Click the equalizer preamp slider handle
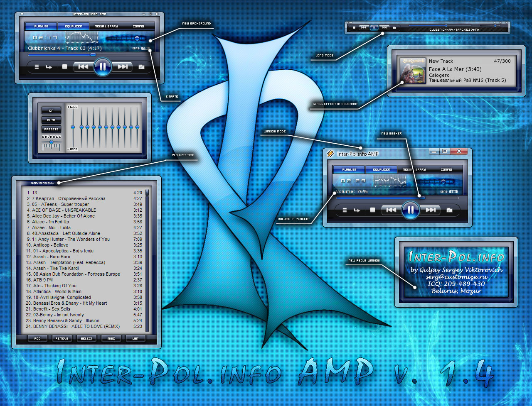This screenshot has height=406, width=532. pos(73,127)
